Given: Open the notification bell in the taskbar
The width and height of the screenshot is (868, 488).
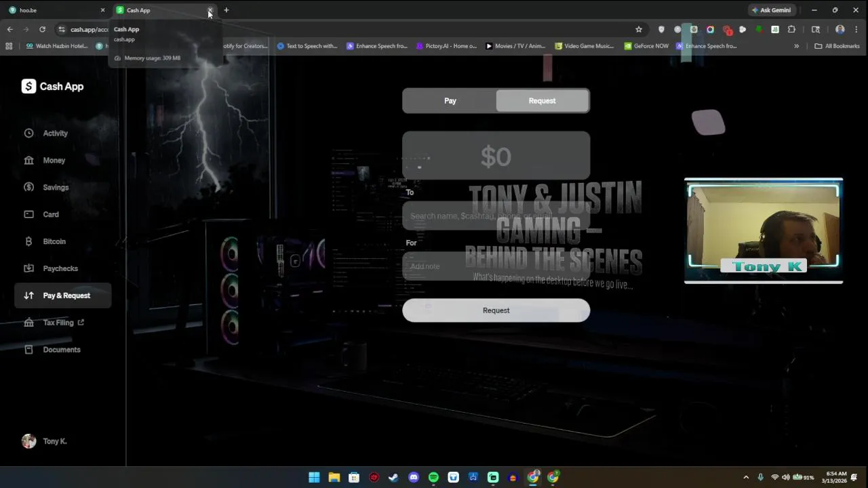Looking at the screenshot, I should pos(854,477).
